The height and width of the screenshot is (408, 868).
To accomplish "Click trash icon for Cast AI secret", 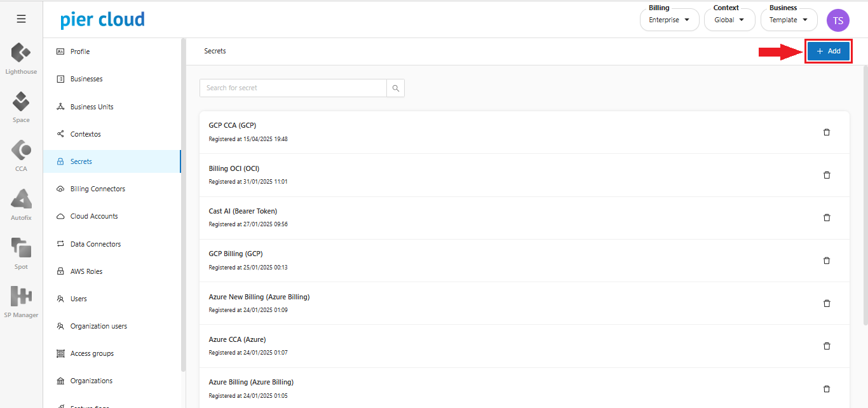I will [x=827, y=217].
